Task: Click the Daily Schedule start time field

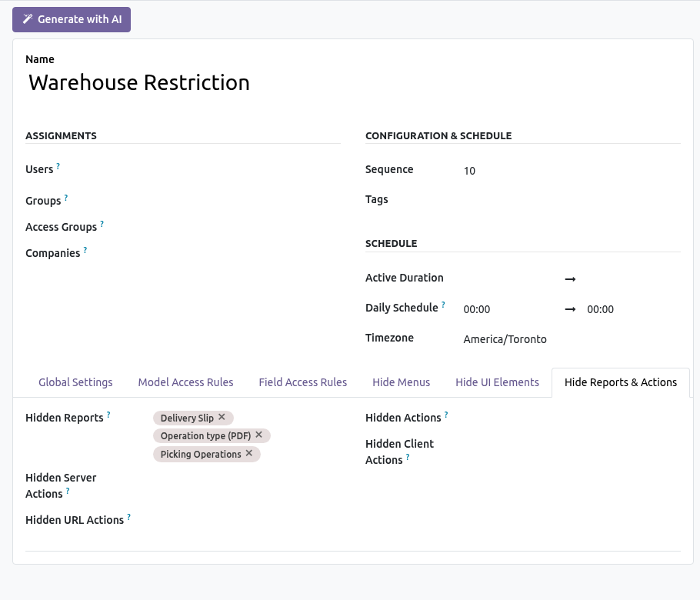Action: tap(510, 309)
